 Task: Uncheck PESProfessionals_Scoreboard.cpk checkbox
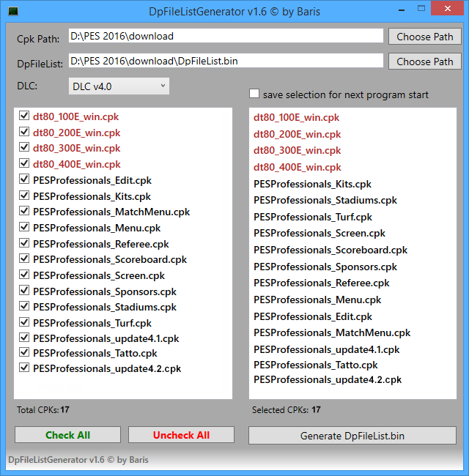click(x=24, y=259)
